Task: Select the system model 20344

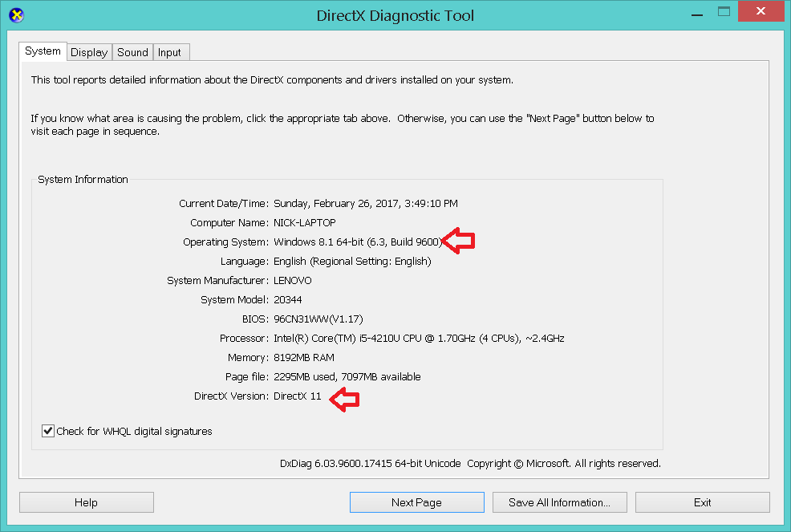Action: (287, 300)
